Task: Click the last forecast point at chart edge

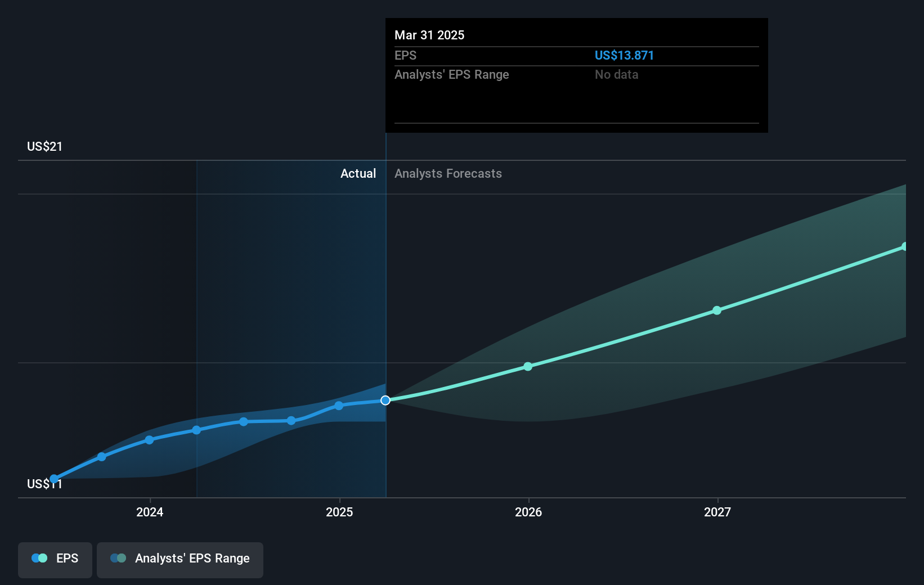Action: click(x=904, y=247)
